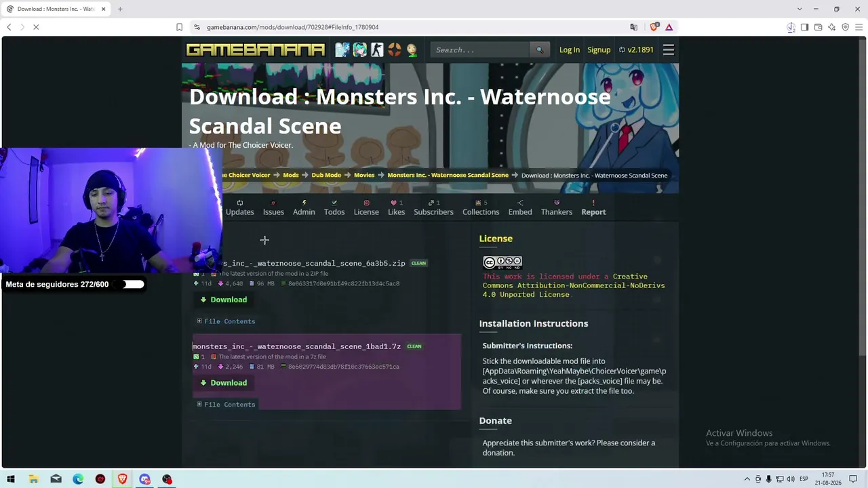This screenshot has width=868, height=488.
Task: Open the v2.1891 version link
Action: [x=636, y=49]
